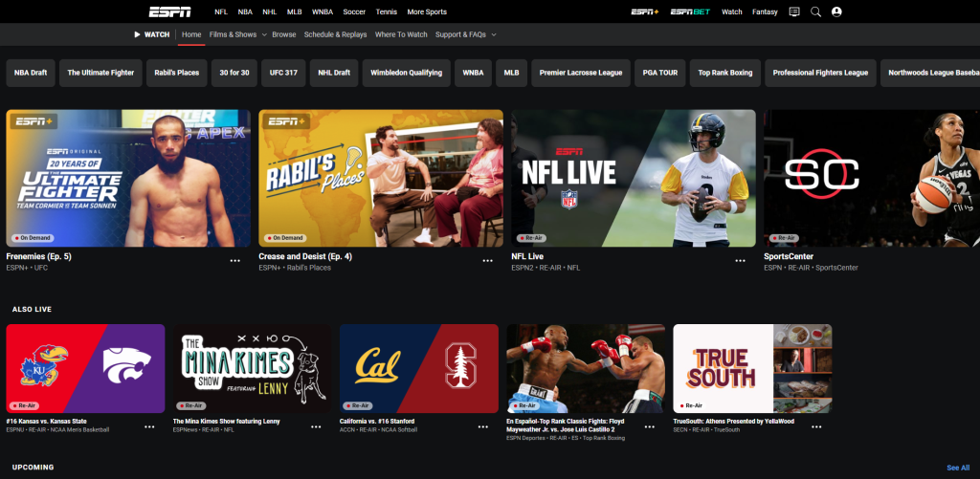Screen dimensions: 980x479
Task: Select NFL in the top navigation
Action: point(221,11)
